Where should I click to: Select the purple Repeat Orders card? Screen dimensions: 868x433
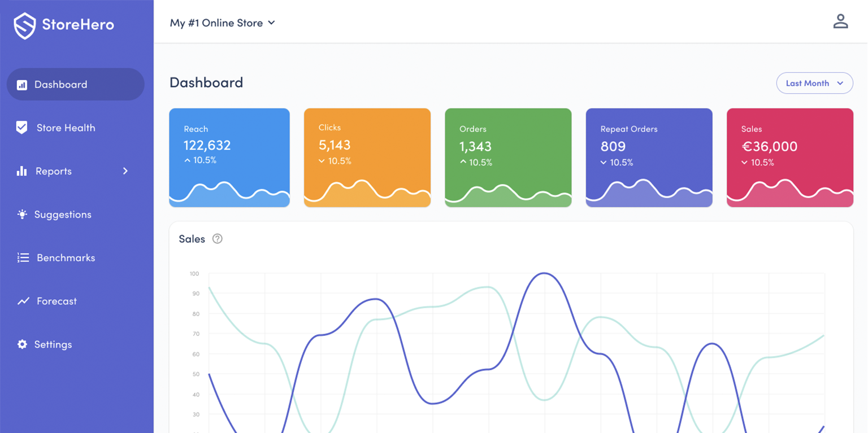point(649,158)
